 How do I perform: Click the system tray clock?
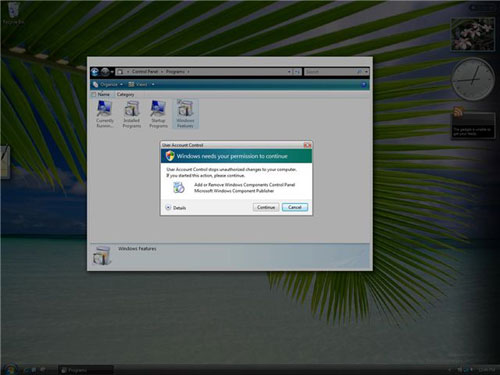click(x=487, y=370)
